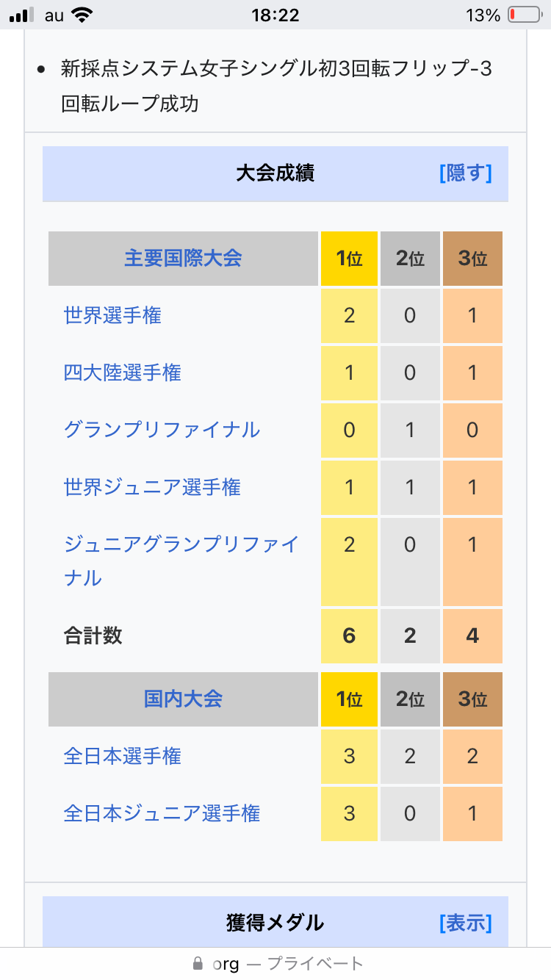Open the 主要国際大会 link
This screenshot has height=980, width=551.
[183, 259]
